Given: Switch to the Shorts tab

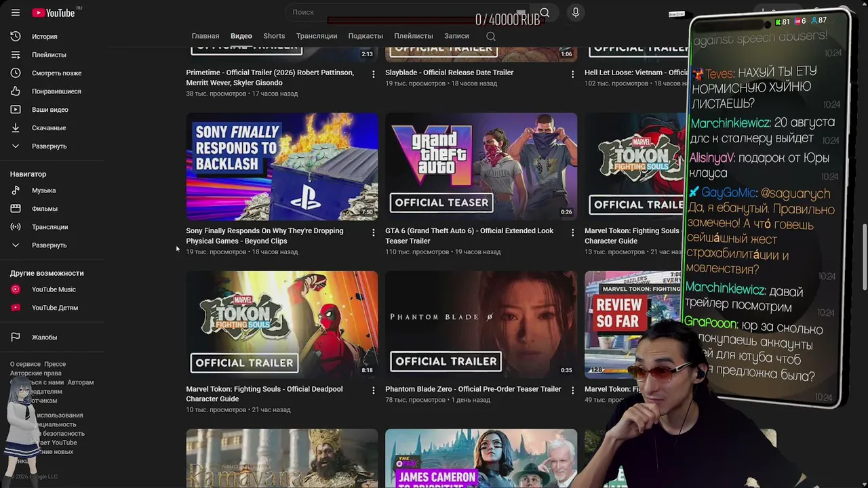Looking at the screenshot, I should pyautogui.click(x=274, y=36).
